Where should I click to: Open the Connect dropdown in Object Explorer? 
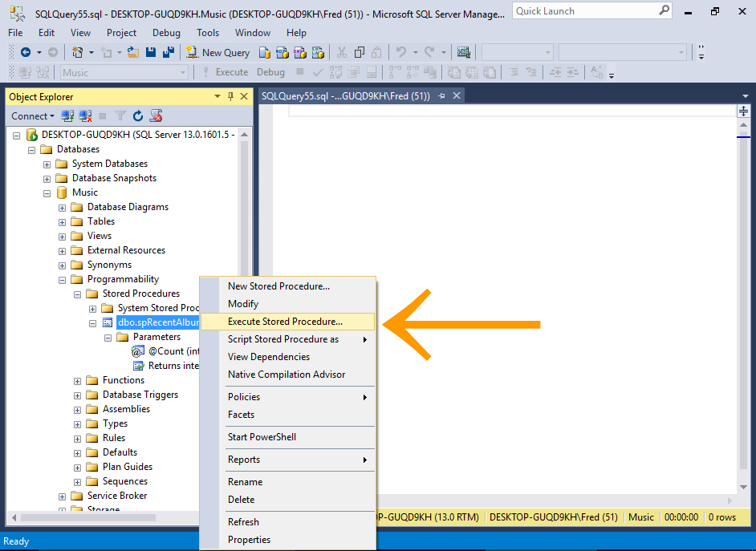pos(33,116)
